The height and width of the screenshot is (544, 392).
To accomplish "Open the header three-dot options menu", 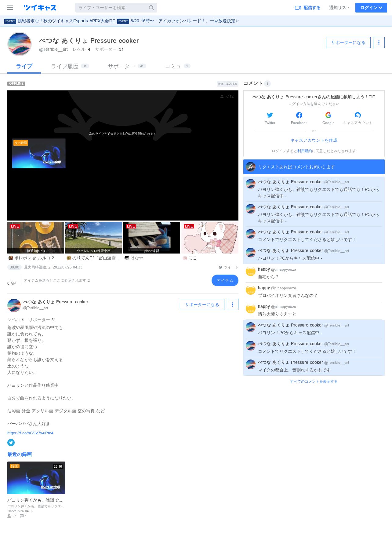I will click(x=379, y=42).
